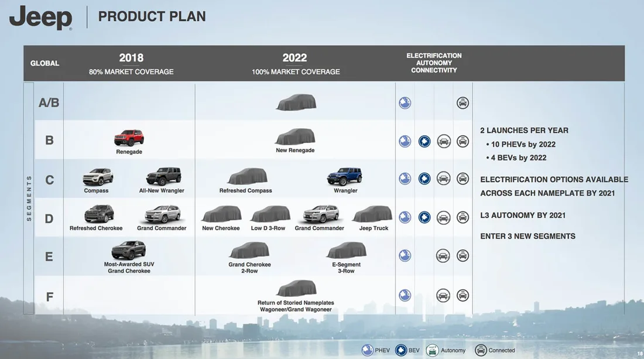This screenshot has width=644, height=359.
Task: Click the Jeep logo
Action: [x=40, y=18]
